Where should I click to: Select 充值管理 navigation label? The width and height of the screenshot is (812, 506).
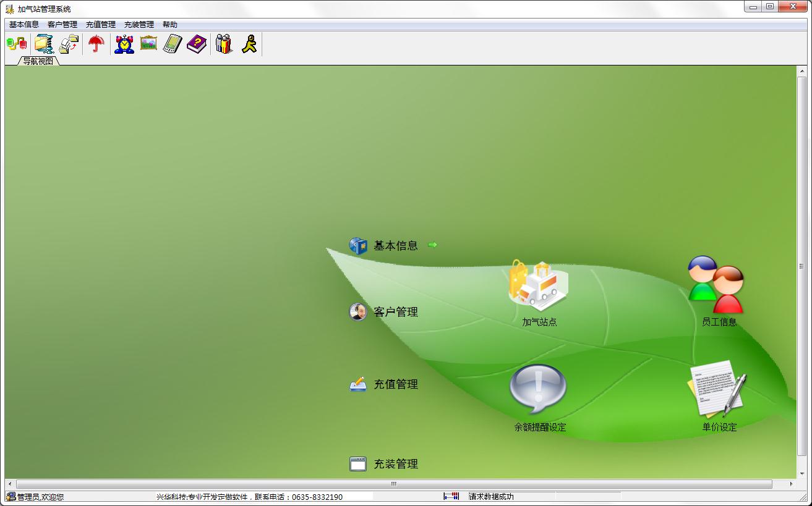coord(396,384)
